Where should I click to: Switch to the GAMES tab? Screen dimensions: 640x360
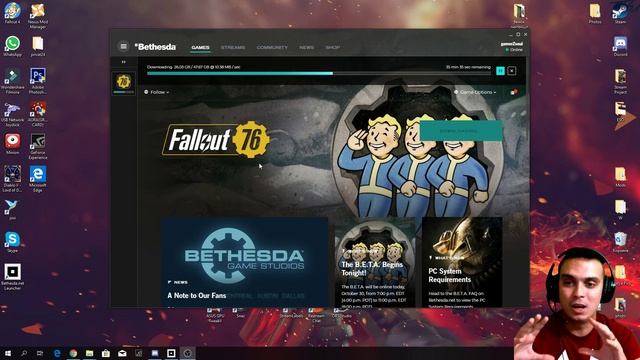coord(200,47)
